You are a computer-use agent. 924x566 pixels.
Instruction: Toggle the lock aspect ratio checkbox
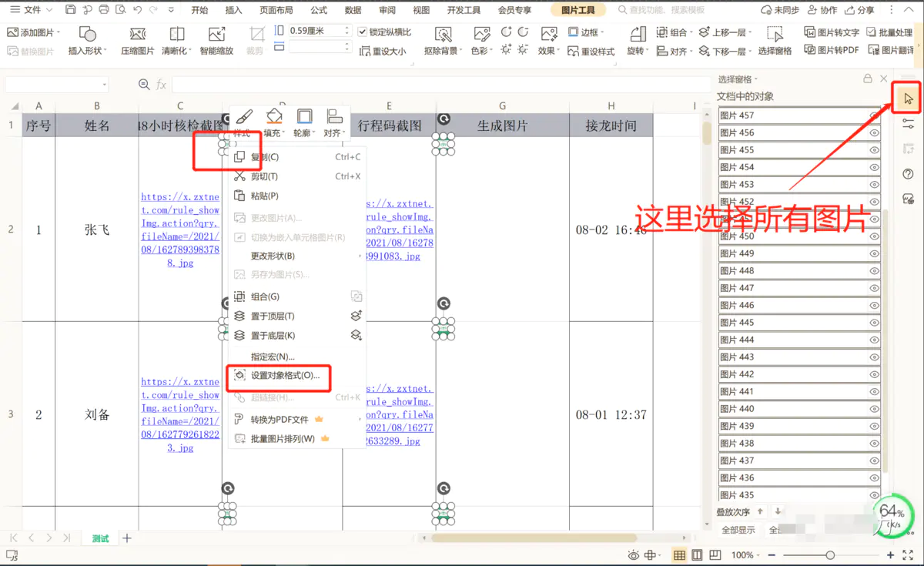tap(363, 32)
